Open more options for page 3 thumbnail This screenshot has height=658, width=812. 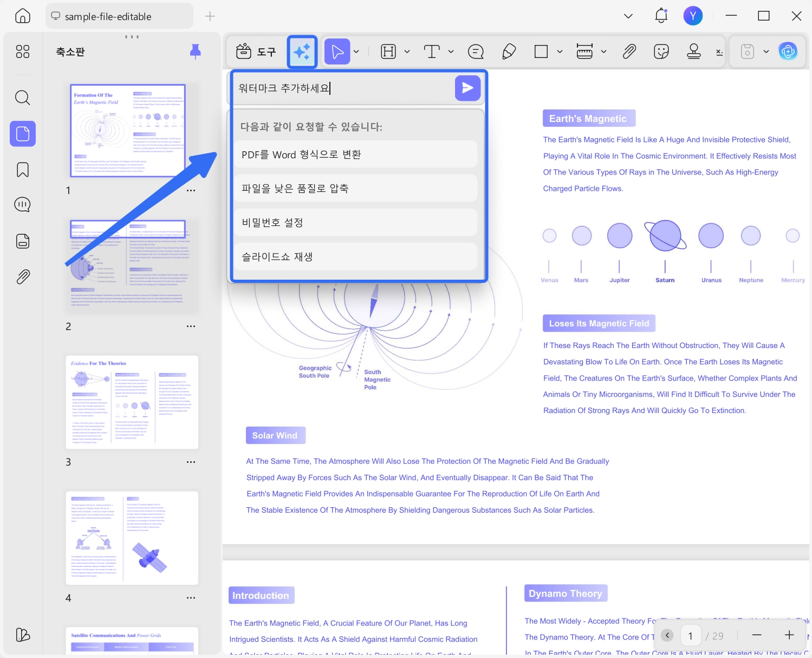(x=191, y=462)
